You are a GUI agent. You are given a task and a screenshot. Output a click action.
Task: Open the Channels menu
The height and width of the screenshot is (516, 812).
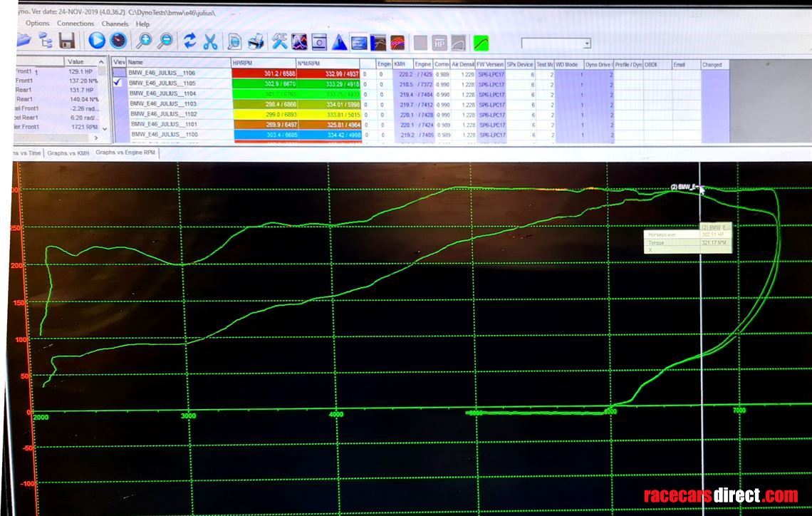click(x=115, y=24)
